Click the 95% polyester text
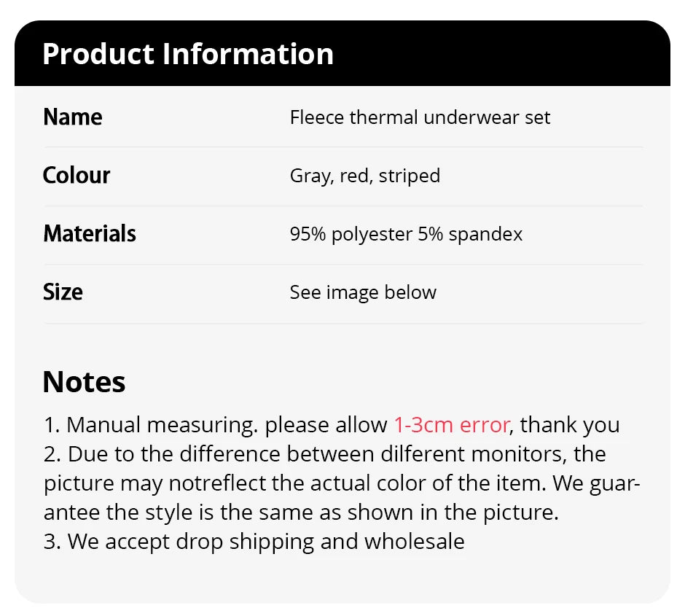 pos(351,235)
